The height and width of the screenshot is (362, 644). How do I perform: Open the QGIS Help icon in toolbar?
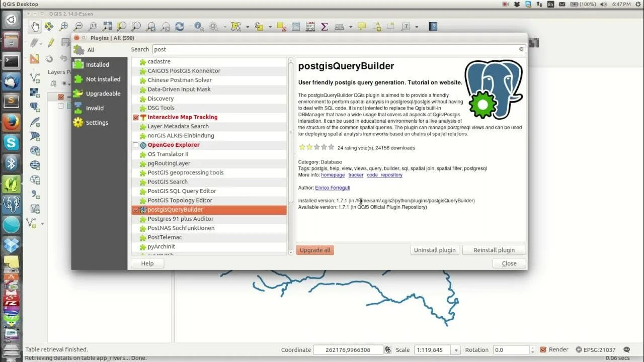[x=433, y=27]
